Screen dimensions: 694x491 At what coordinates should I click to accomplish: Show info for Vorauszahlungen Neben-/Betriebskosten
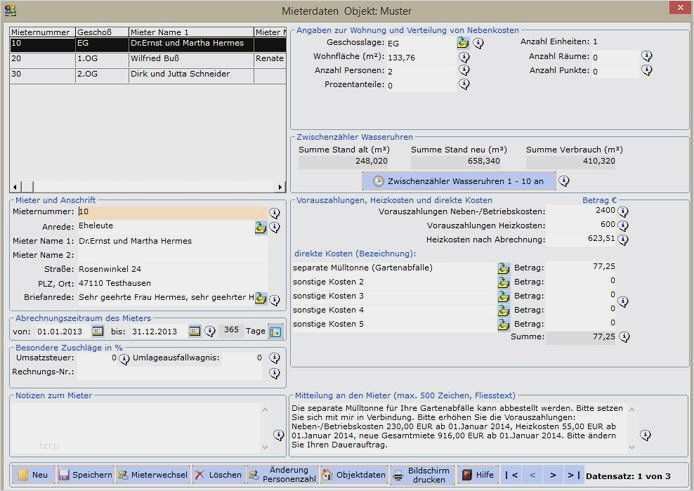pos(623,212)
